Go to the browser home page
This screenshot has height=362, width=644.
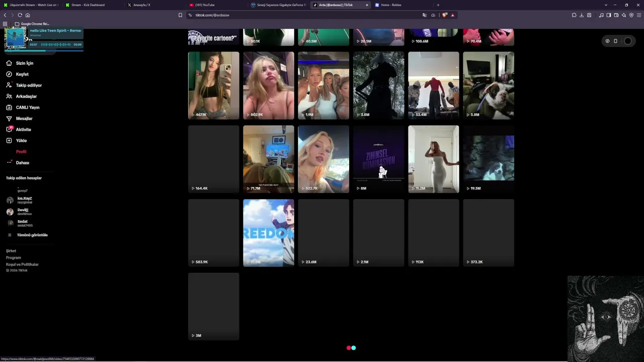pyautogui.click(x=28, y=15)
